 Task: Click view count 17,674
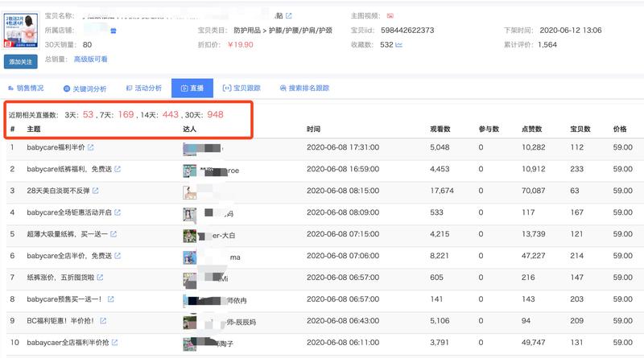(x=442, y=191)
